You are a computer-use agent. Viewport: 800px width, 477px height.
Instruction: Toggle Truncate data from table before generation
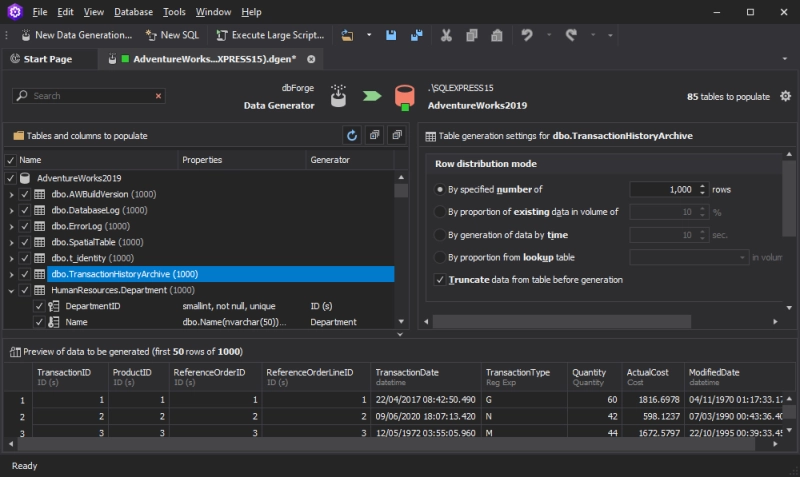click(x=440, y=280)
